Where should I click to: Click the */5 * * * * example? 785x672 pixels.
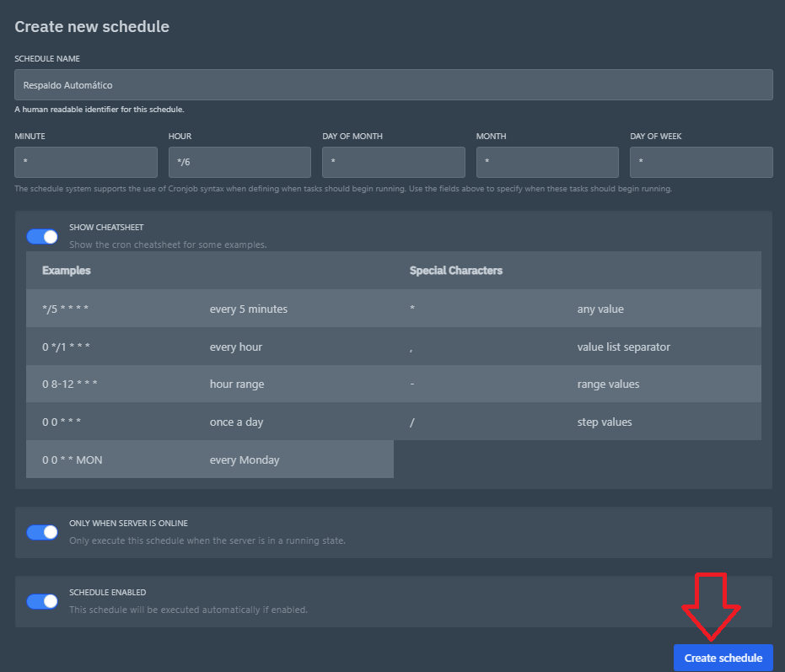pyautogui.click(x=66, y=309)
